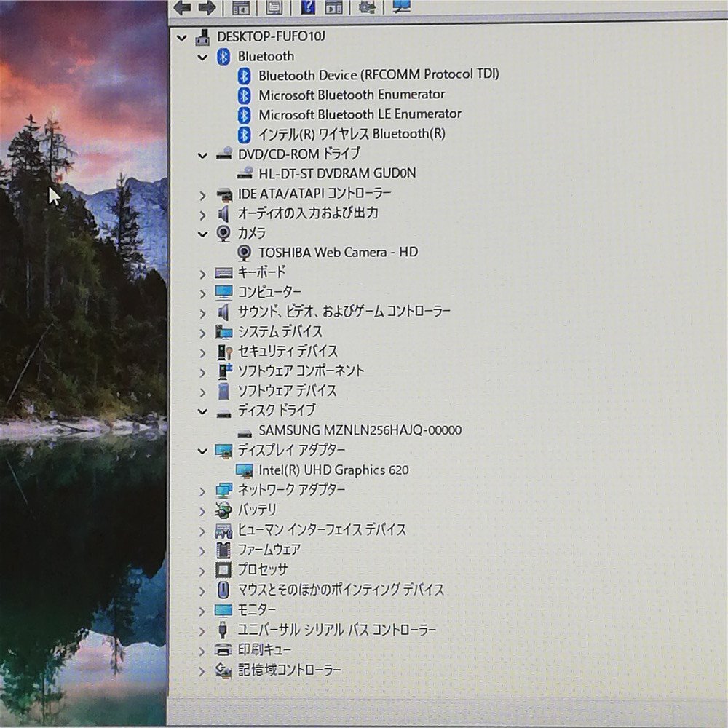Expand the モニター category
728x728 pixels.
[x=202, y=611]
